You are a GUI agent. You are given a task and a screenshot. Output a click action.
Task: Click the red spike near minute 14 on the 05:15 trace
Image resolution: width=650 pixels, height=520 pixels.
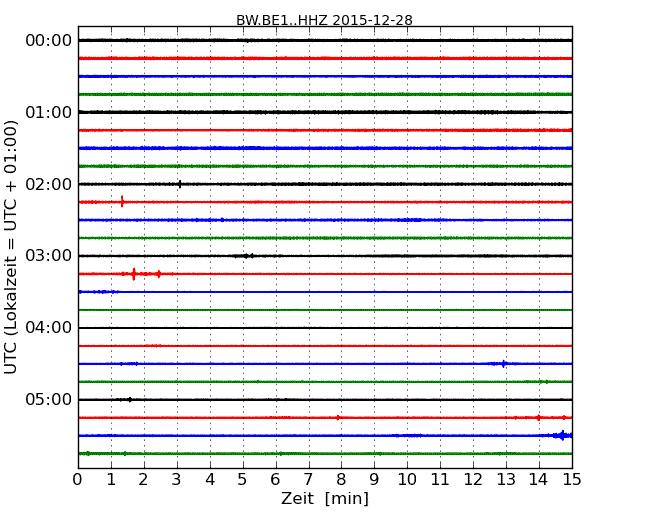click(538, 418)
